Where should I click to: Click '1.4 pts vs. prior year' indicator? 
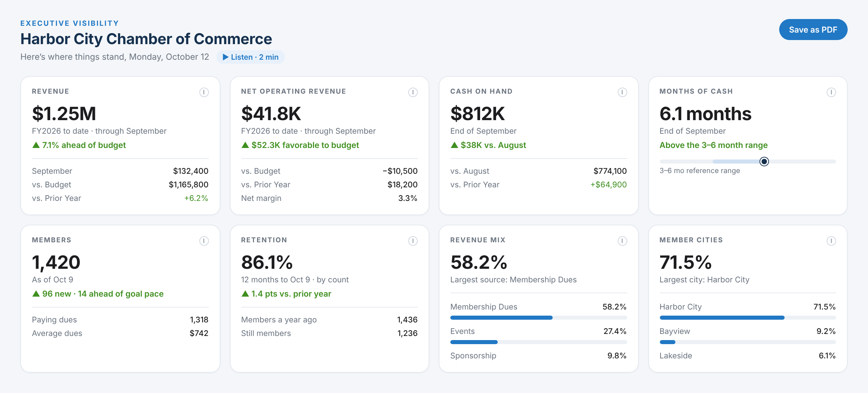tap(286, 294)
